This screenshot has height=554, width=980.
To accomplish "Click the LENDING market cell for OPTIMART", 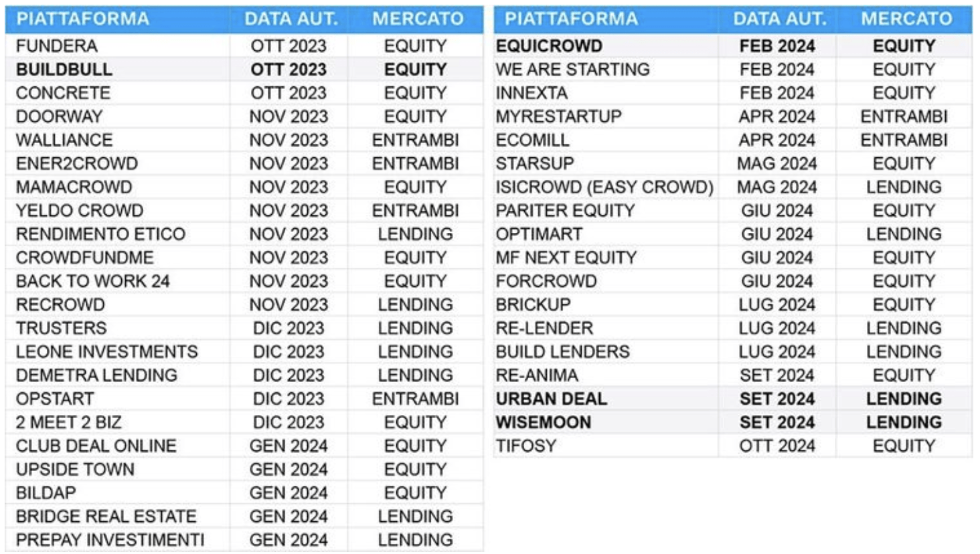I will click(904, 235).
